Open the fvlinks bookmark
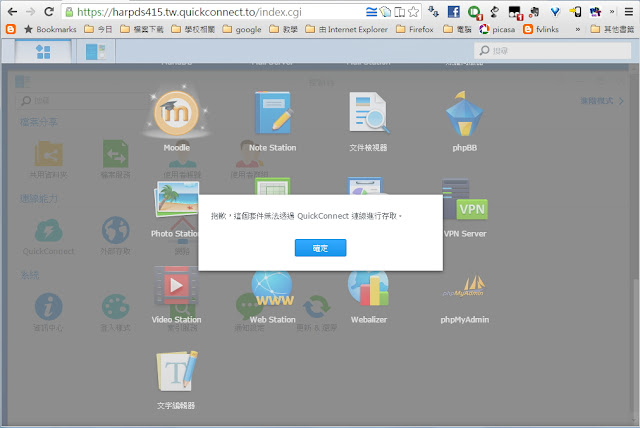This screenshot has height=428, width=640. click(x=541, y=29)
